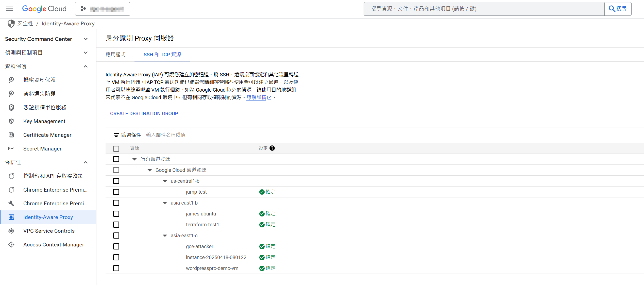The width and height of the screenshot is (644, 285).
Task: Click the Secret Manager bracket icon
Action: pos(11,148)
